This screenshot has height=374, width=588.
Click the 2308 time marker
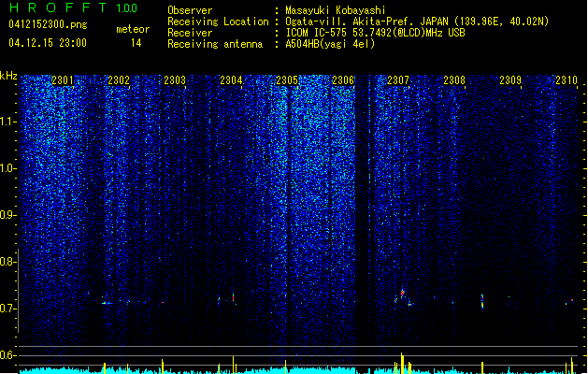pyautogui.click(x=454, y=80)
